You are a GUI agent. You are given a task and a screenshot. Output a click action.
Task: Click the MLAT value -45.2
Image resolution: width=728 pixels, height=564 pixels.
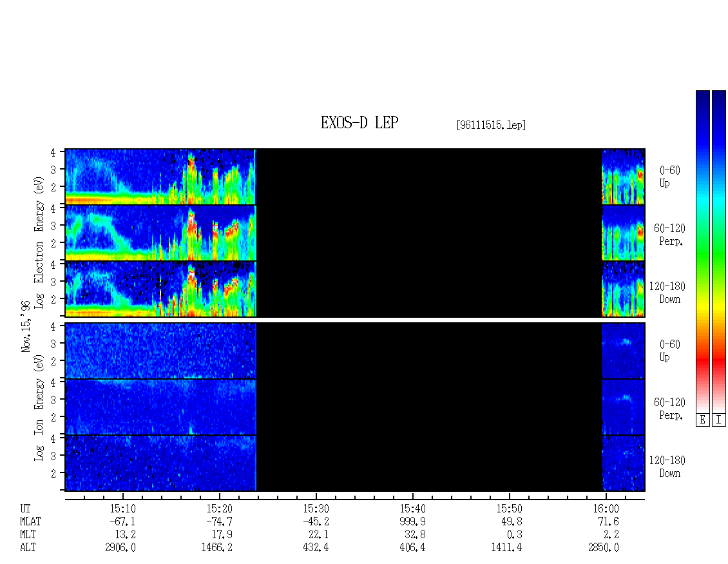pyautogui.click(x=316, y=521)
